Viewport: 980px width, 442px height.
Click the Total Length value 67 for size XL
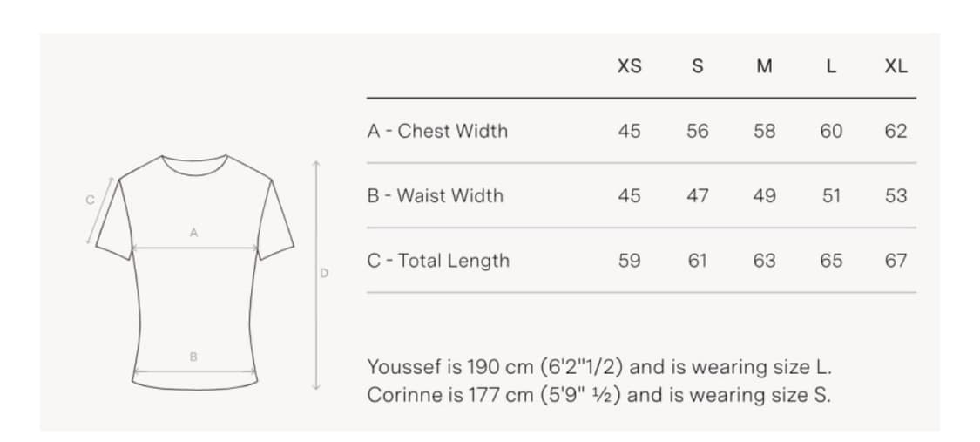tap(896, 260)
